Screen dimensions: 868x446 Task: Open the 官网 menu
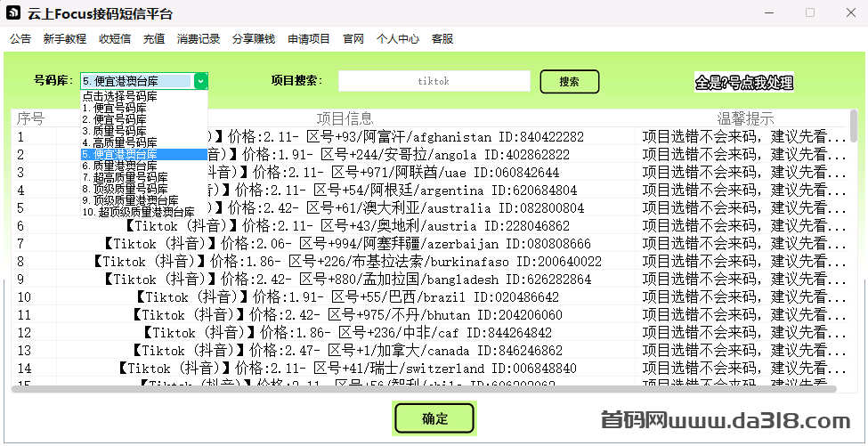pos(353,39)
